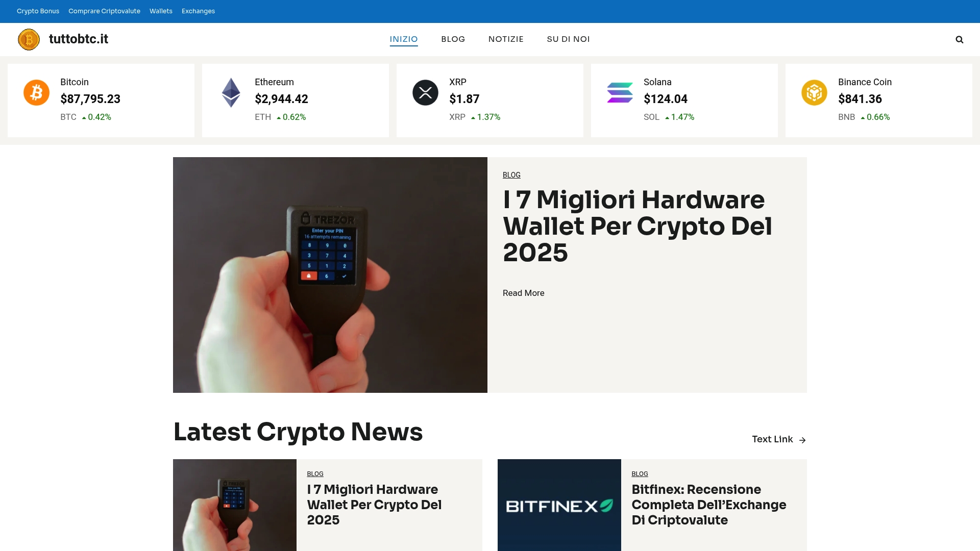Open the Bitfinex Recensione Completa article title
This screenshot has height=551, width=980.
tap(709, 505)
